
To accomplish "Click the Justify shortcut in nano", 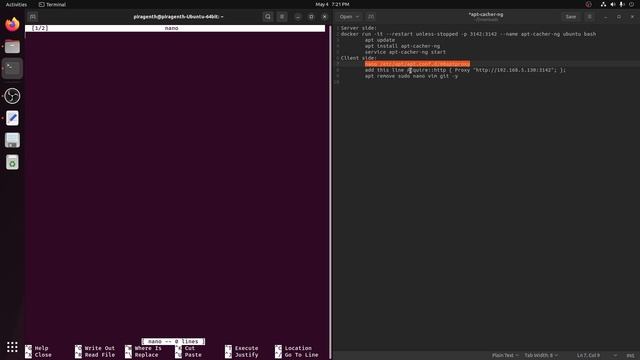I will pyautogui.click(x=242, y=355).
